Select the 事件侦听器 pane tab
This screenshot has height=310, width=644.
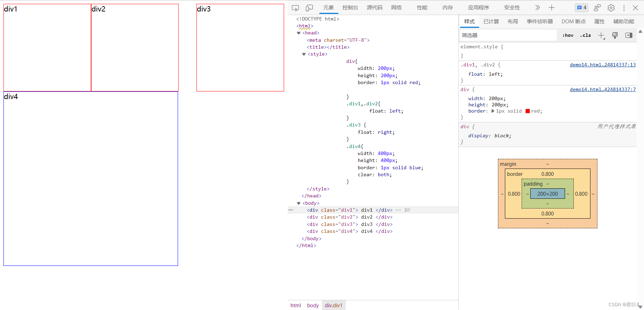(540, 22)
